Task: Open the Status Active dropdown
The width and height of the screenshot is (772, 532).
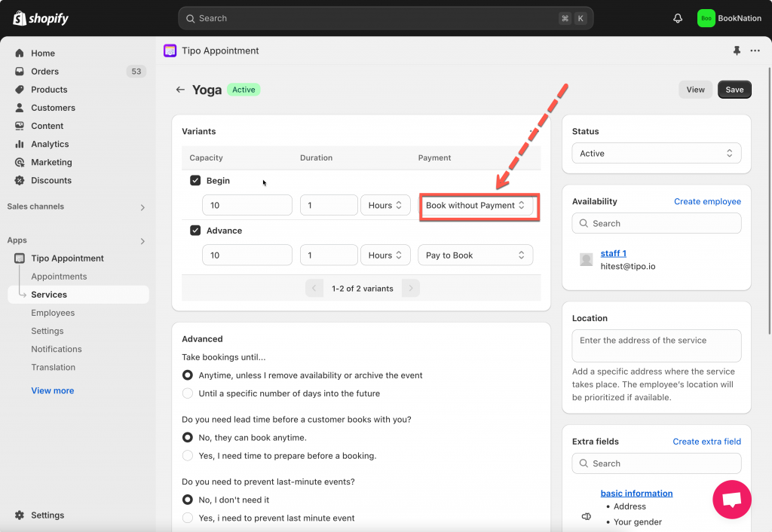Action: point(656,154)
